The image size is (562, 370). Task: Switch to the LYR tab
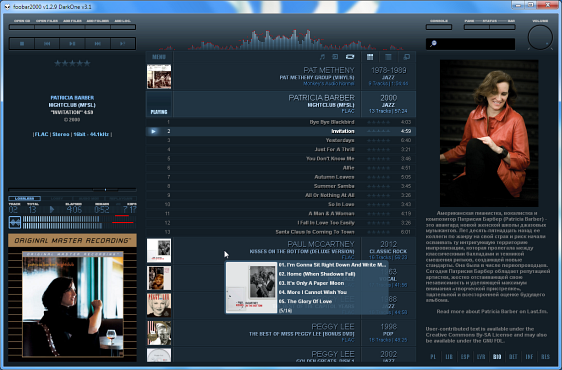481,357
